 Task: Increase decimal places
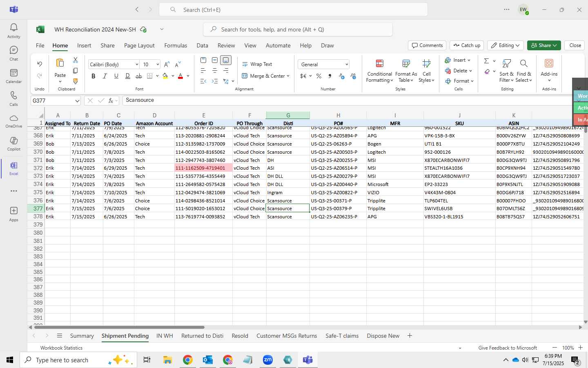click(x=342, y=76)
